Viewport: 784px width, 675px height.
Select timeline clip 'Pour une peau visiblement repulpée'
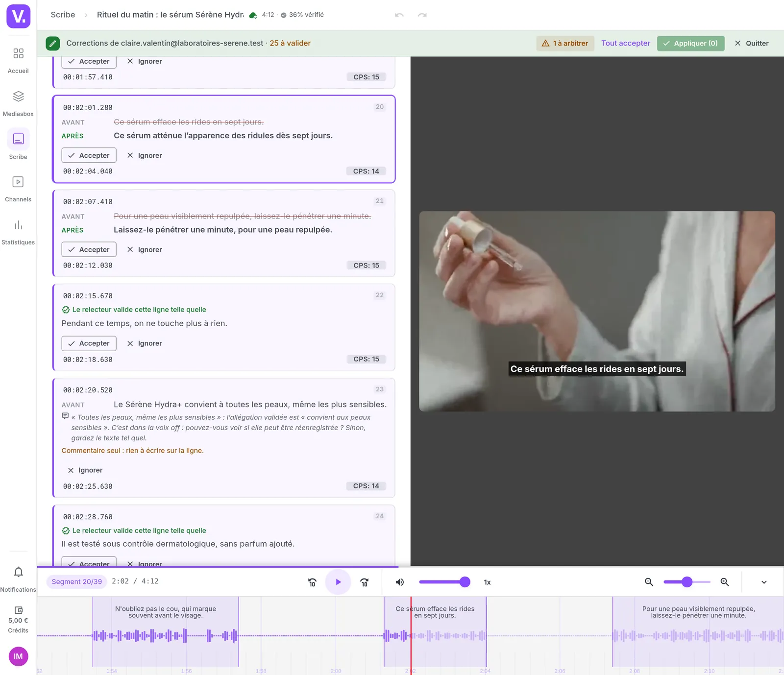698,631
